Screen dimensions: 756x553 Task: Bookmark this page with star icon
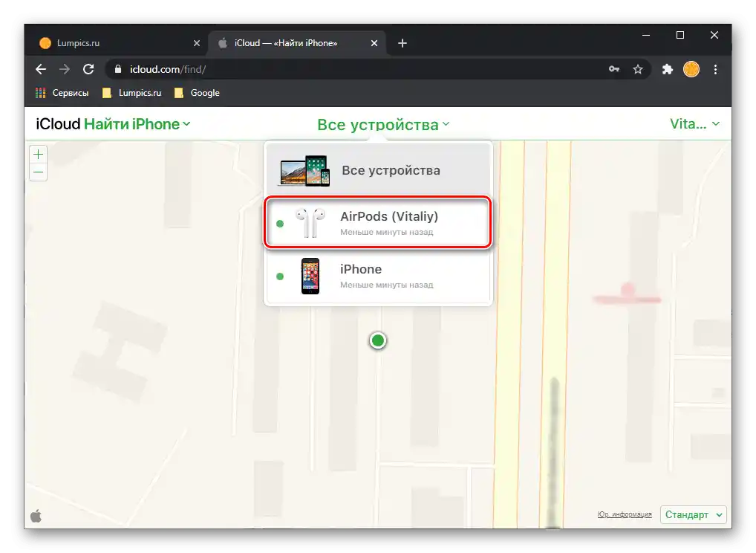pyautogui.click(x=638, y=69)
